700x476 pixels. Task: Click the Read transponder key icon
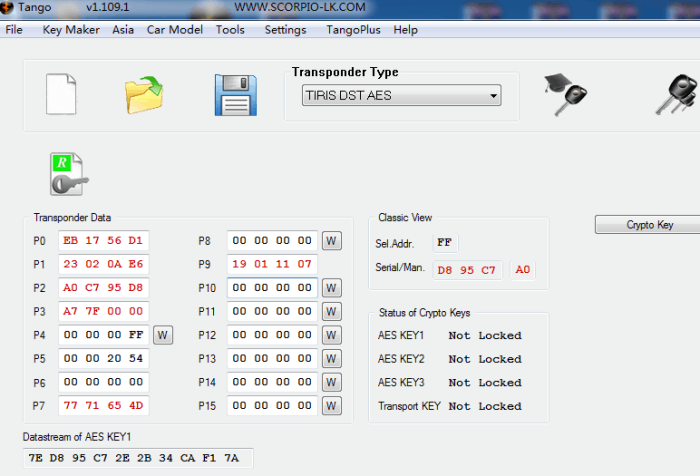click(69, 174)
